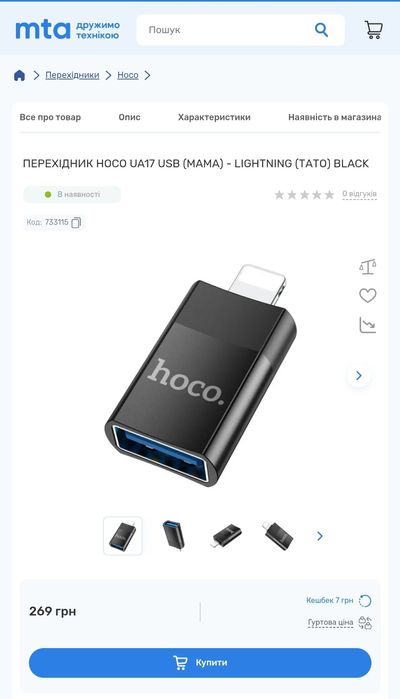The width and height of the screenshot is (400, 699).
Task: Add product to favorites heart icon
Action: (367, 296)
